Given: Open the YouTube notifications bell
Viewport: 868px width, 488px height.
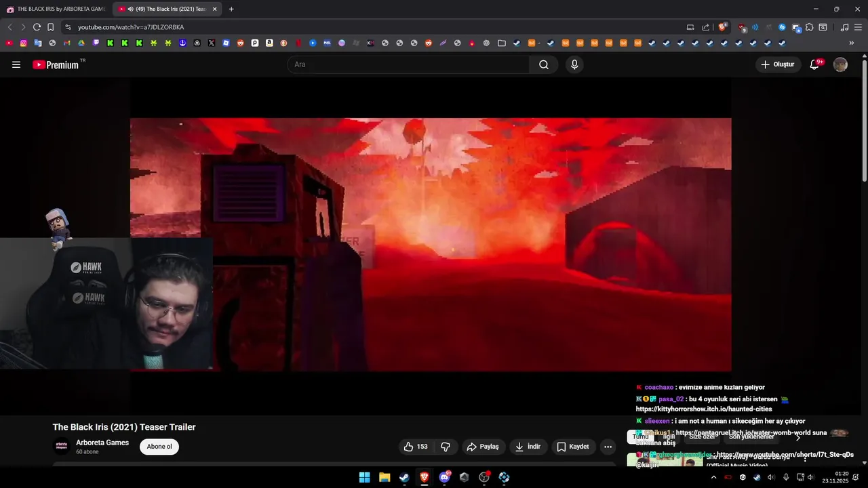Looking at the screenshot, I should 815,65.
